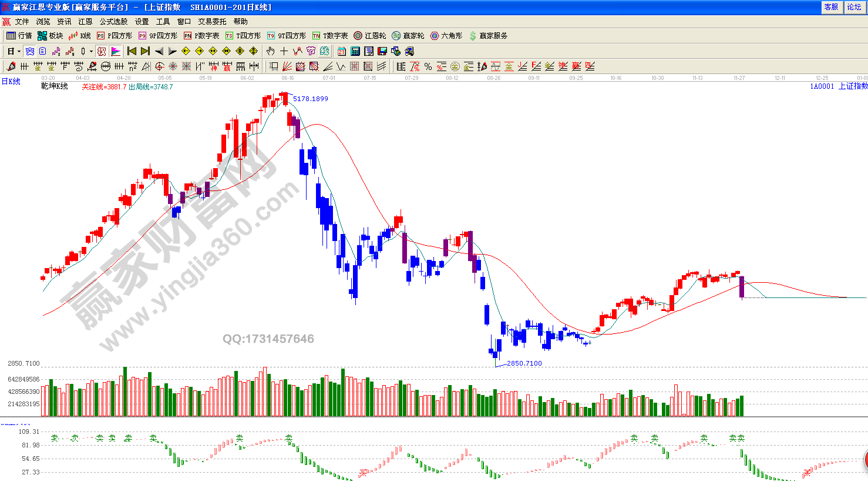Screen dimensions: 868x485
Task: Click the calculator icon in toolbar
Action: pyautogui.click(x=355, y=51)
